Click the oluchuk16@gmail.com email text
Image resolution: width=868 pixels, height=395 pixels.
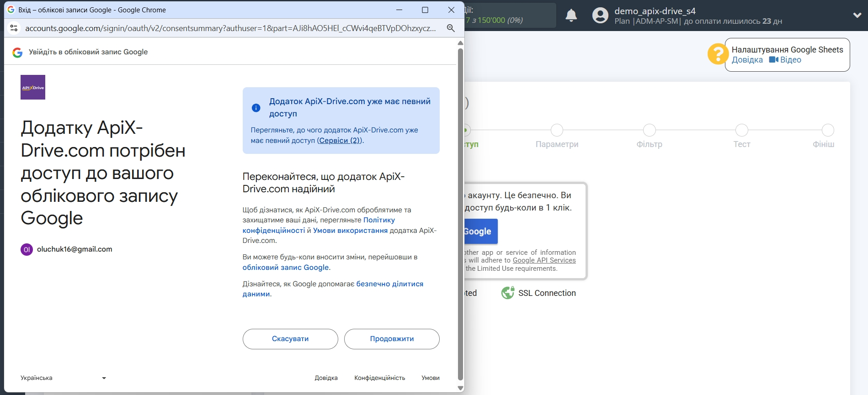75,249
